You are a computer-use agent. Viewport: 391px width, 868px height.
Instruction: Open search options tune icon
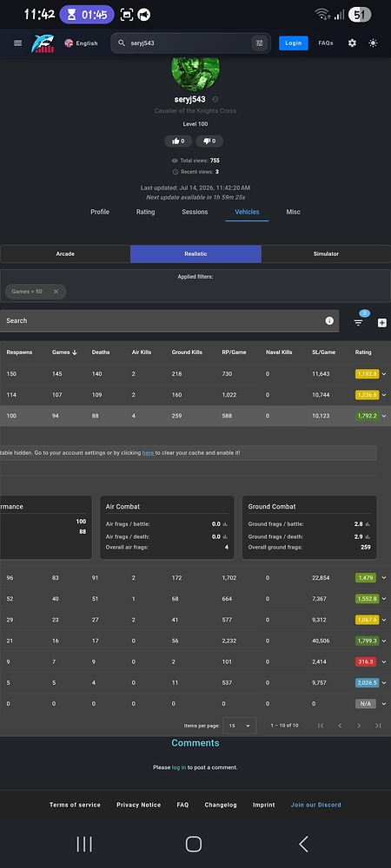point(259,43)
